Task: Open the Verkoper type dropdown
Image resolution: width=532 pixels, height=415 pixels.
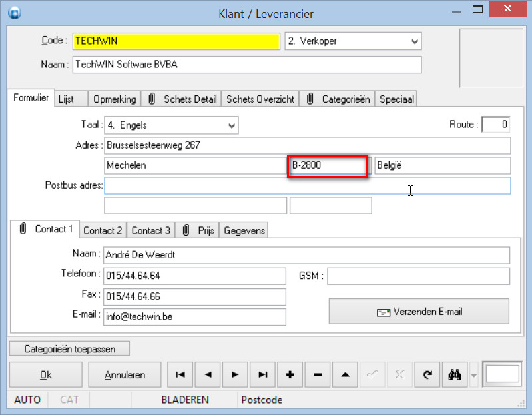Action: (x=414, y=41)
